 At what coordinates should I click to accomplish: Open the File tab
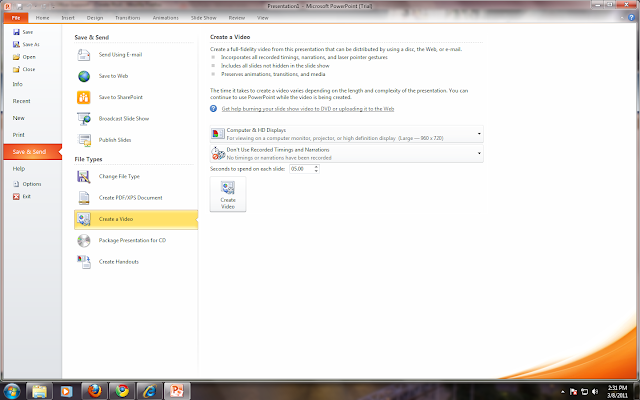(16, 18)
